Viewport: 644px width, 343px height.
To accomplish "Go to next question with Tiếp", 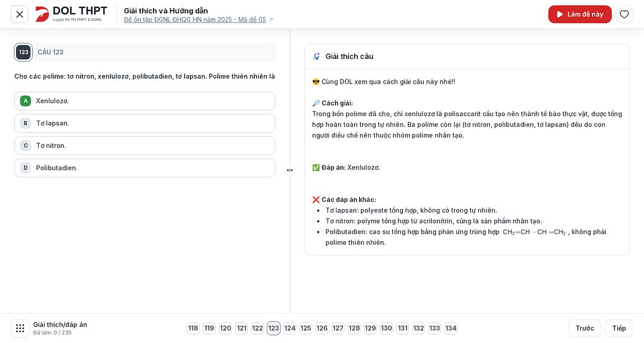I will tap(619, 328).
